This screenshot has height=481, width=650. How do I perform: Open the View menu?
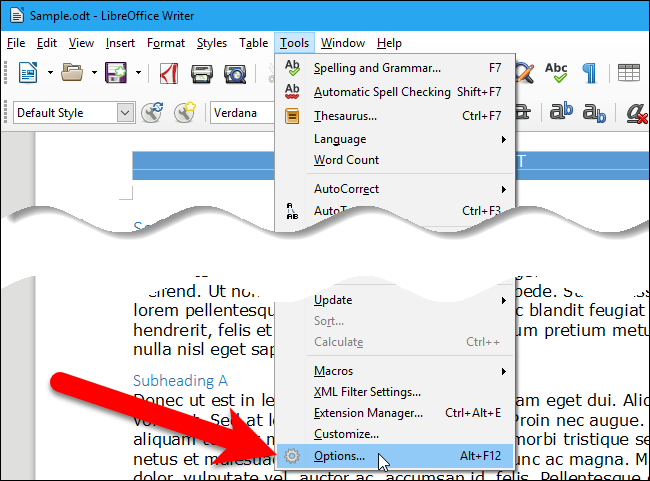(81, 43)
